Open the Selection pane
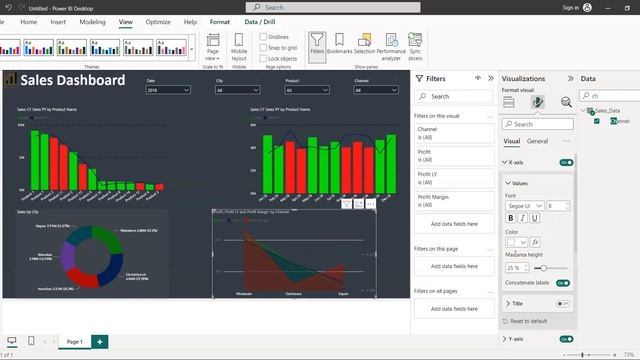Screen dimensions: 640x360 click(364, 44)
